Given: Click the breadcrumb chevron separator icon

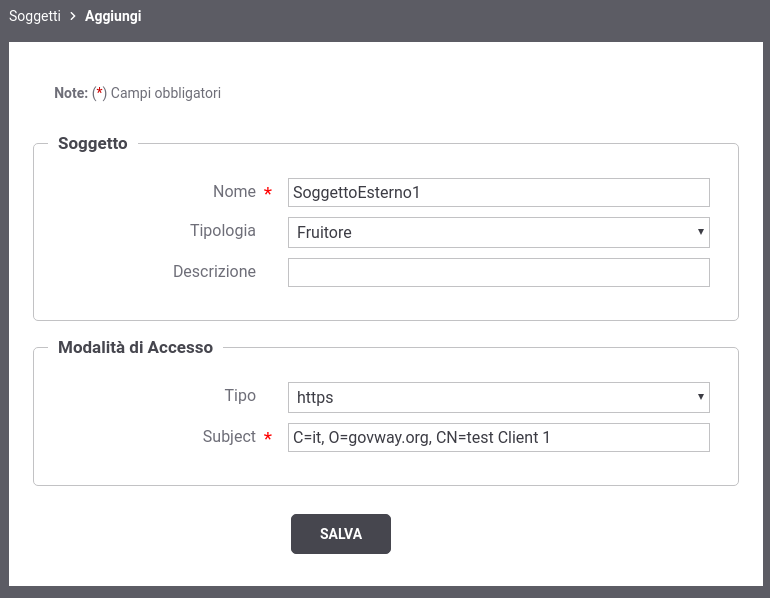Looking at the screenshot, I should coord(73,16).
